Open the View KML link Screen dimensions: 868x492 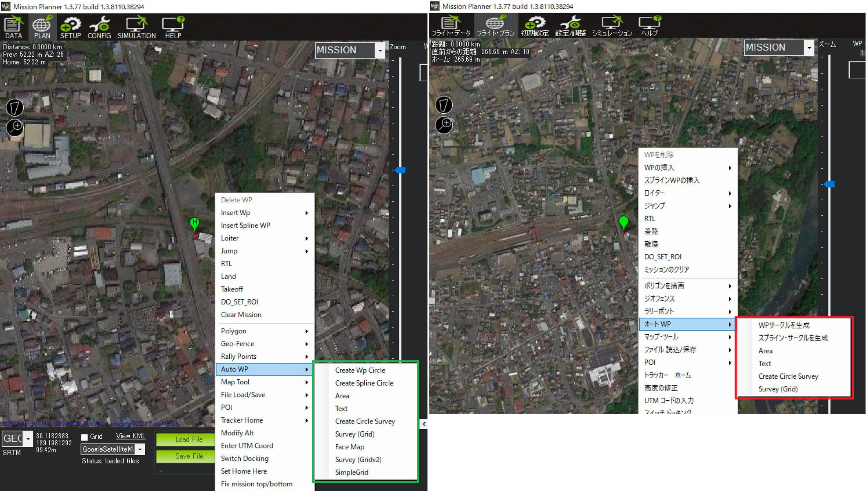[130, 436]
